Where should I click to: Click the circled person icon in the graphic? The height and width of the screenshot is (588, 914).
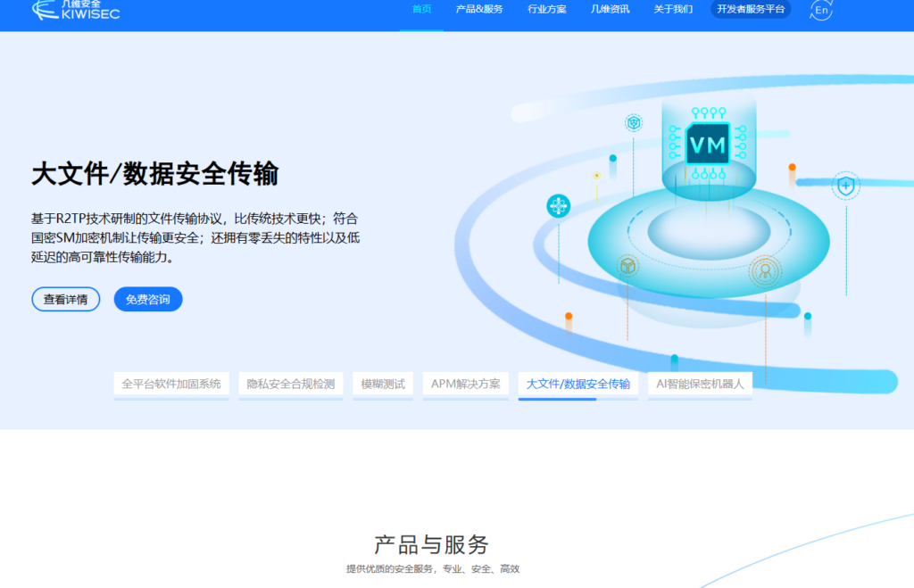tap(765, 273)
